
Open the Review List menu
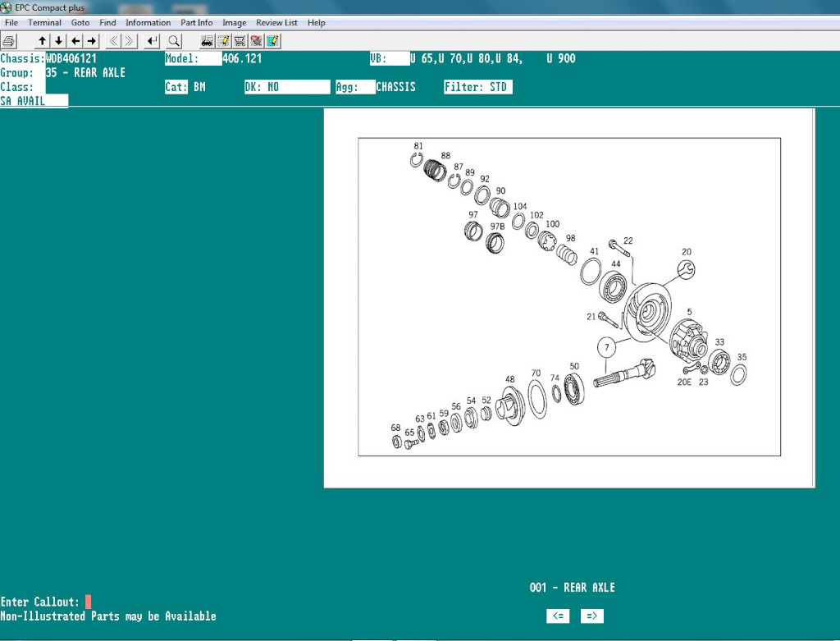[276, 22]
